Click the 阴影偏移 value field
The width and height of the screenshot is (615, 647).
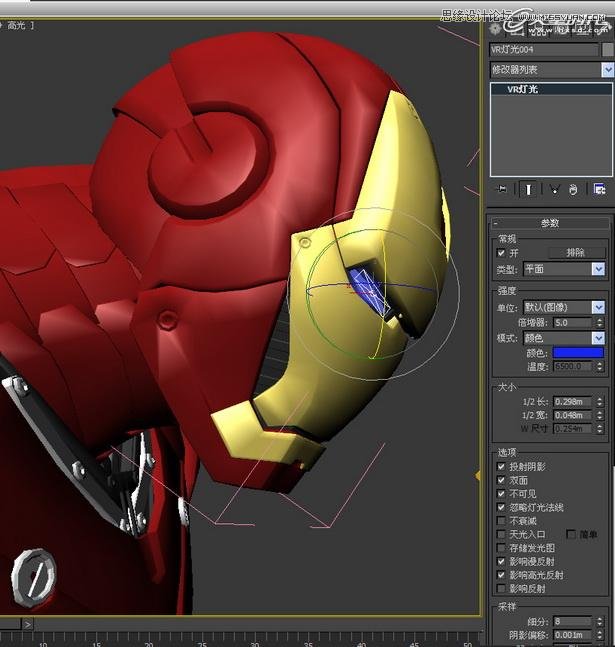(573, 635)
